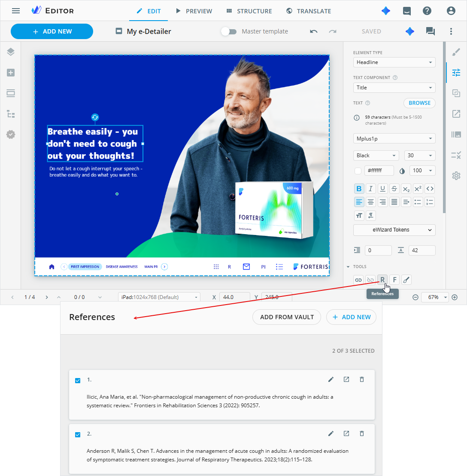Switch to the Preview tab
The image size is (467, 476).
point(194,11)
